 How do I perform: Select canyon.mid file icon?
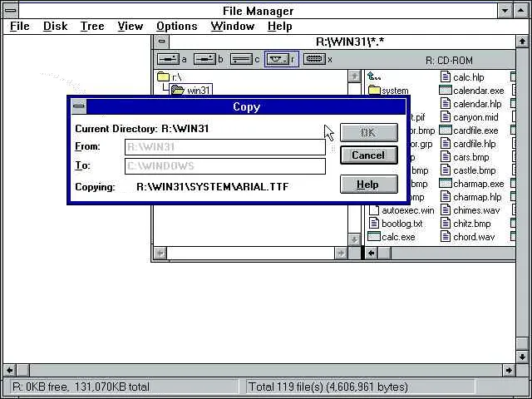[446, 116]
